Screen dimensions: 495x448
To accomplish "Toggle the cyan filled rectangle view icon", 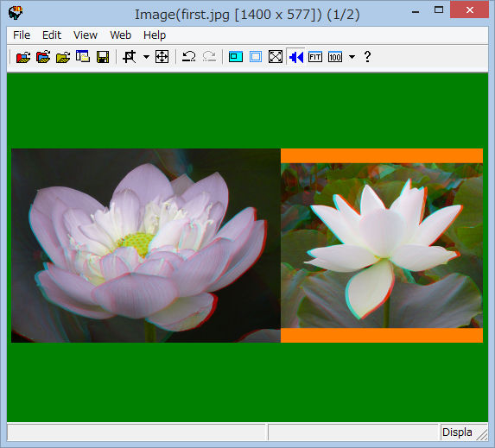I will 236,57.
